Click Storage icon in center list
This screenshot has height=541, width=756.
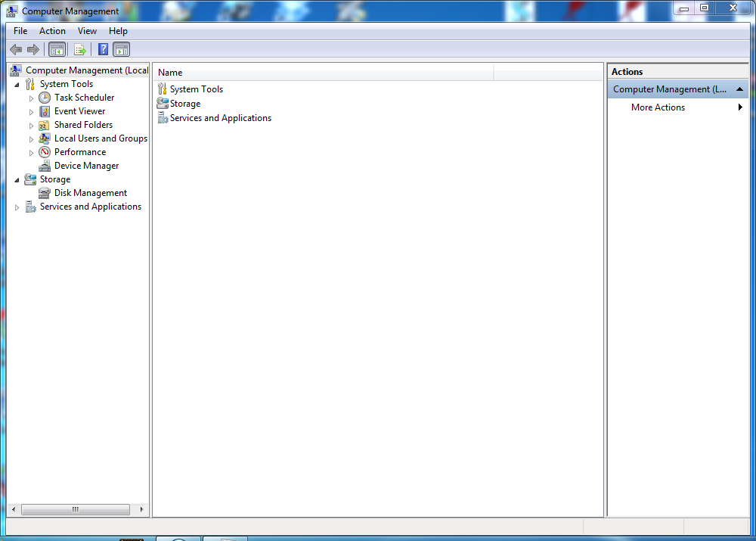click(163, 103)
